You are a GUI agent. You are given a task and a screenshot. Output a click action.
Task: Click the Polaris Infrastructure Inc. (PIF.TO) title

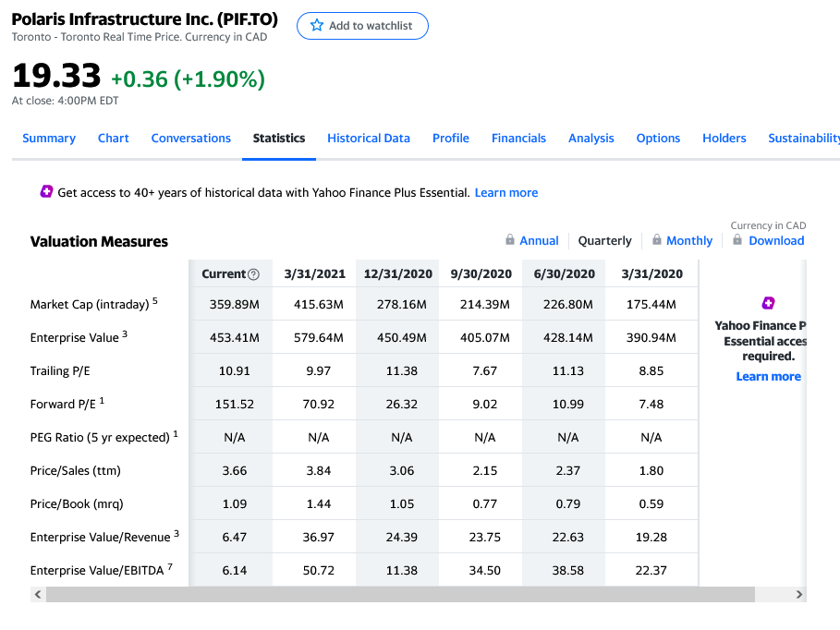click(145, 19)
